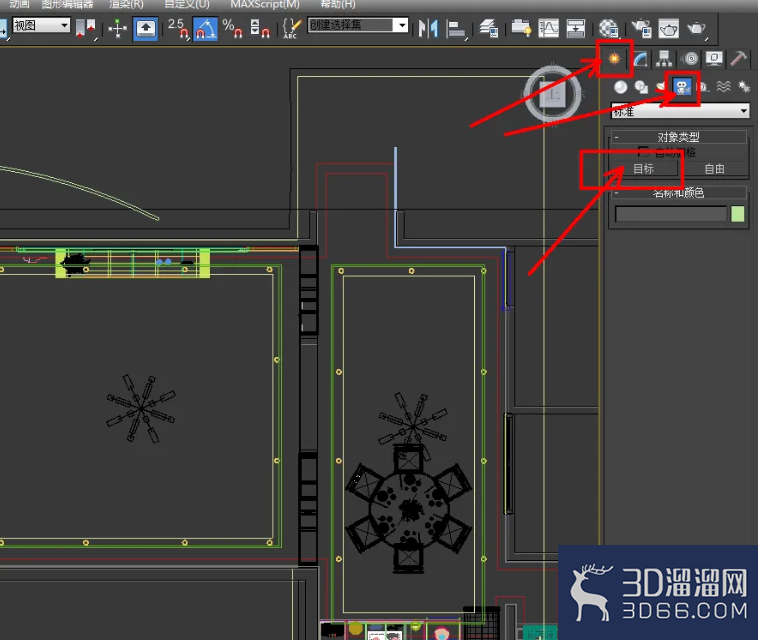Toggle Keyboard Shortcut Override button
The height and width of the screenshot is (640, 758).
click(x=146, y=29)
